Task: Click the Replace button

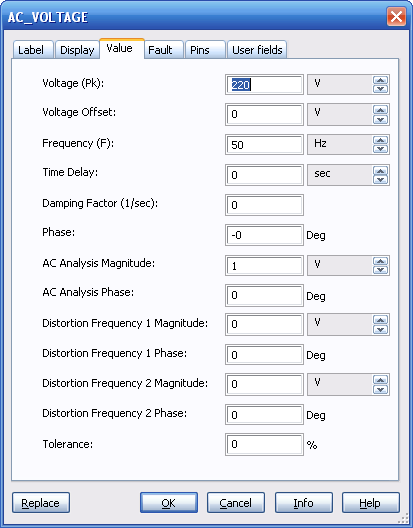Action: click(x=41, y=503)
